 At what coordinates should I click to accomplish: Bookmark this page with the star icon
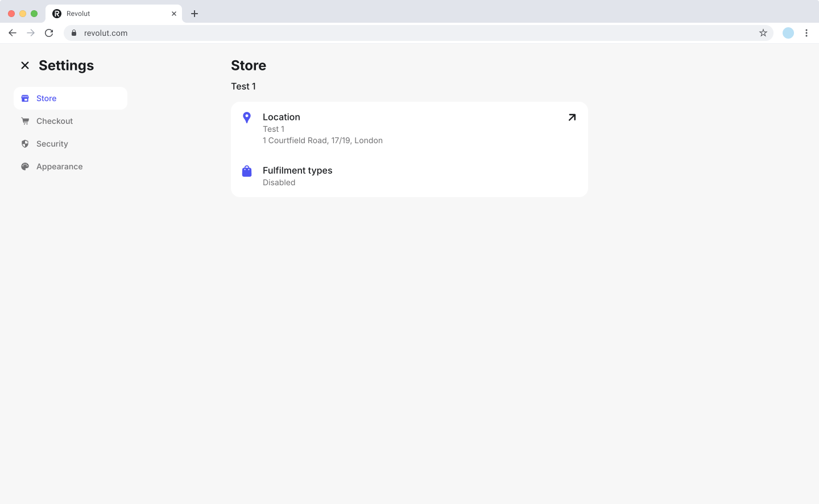(x=763, y=33)
